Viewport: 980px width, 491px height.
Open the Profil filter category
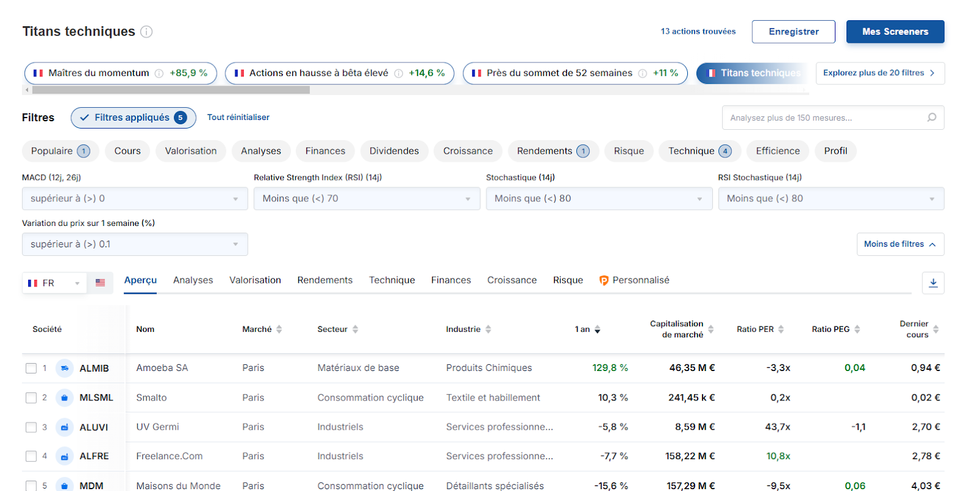point(835,151)
